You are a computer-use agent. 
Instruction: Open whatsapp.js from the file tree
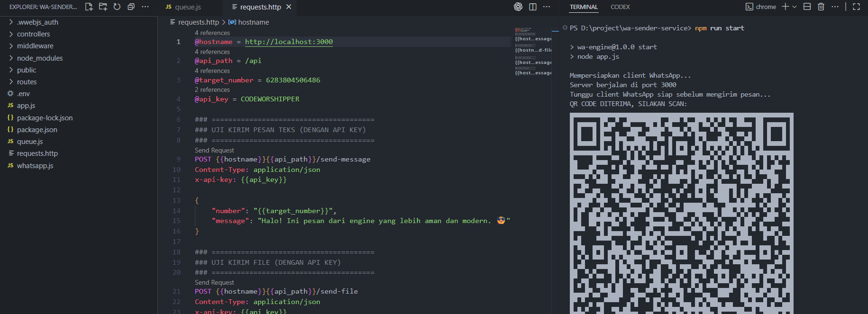click(35, 166)
